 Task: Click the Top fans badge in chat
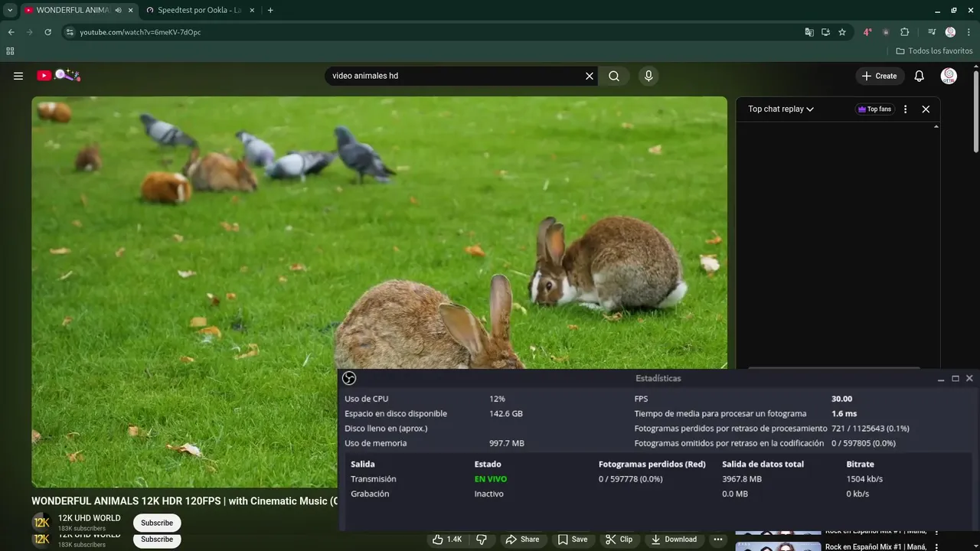874,109
